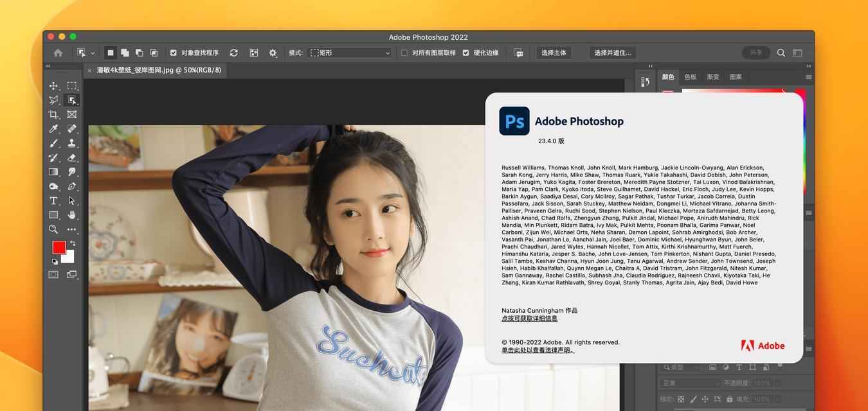Choose Intersect with Selection mode
This screenshot has width=868, height=411.
[154, 53]
